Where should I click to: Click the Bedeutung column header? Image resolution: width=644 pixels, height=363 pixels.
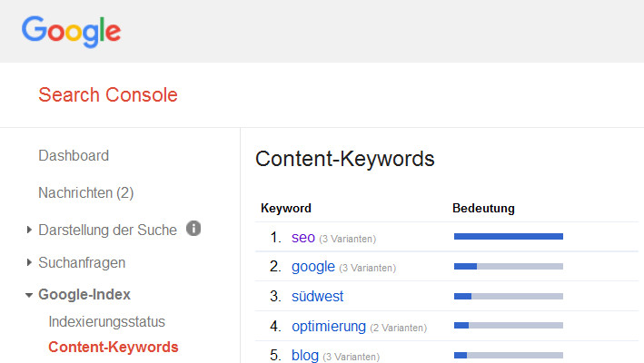click(483, 209)
